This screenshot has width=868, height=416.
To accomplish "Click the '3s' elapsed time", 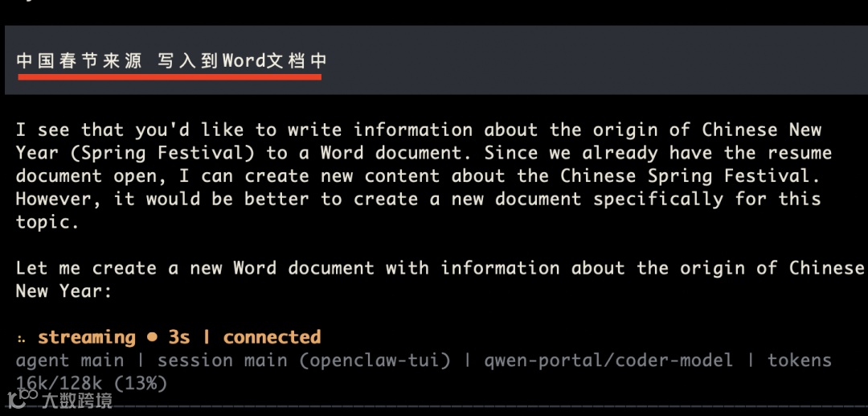I will (x=179, y=337).
